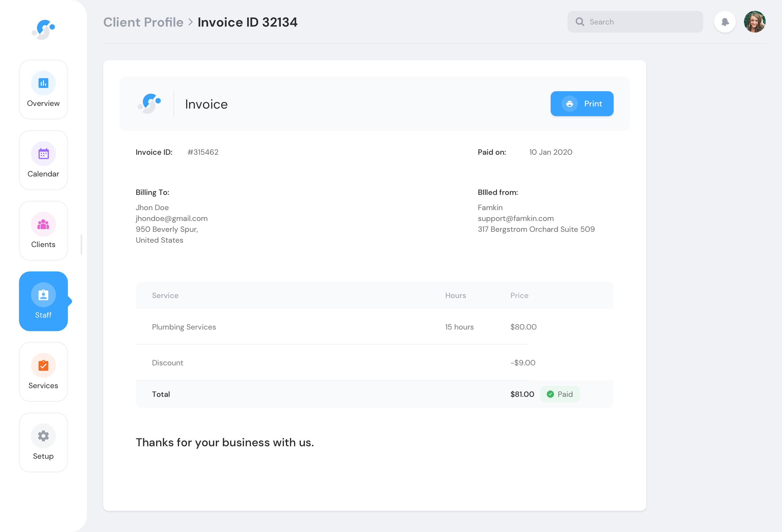Click the Famkin logo in invoice header
The height and width of the screenshot is (532, 782).
pos(149,104)
